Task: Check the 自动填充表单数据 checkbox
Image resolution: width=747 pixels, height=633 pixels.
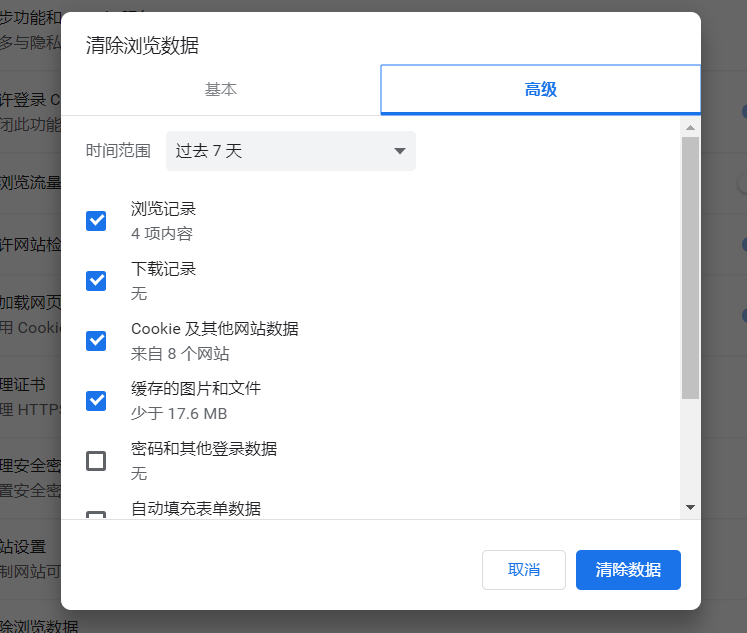Action: pos(96,515)
